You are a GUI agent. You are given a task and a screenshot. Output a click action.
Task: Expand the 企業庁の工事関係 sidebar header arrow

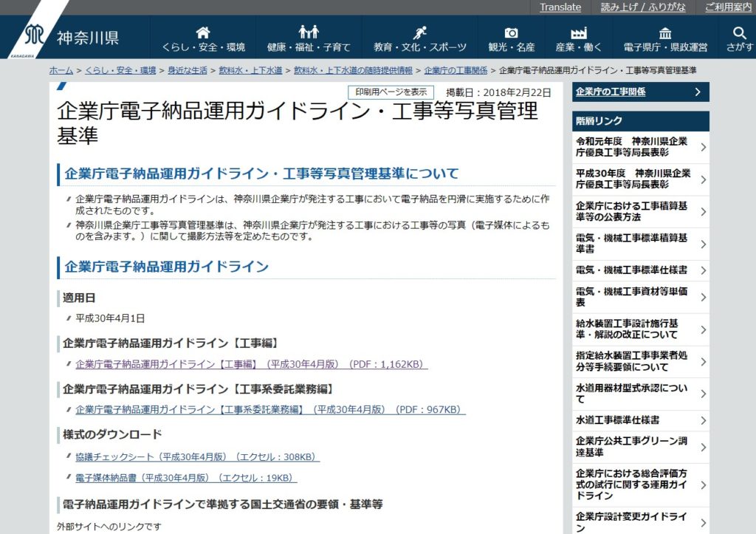click(698, 92)
